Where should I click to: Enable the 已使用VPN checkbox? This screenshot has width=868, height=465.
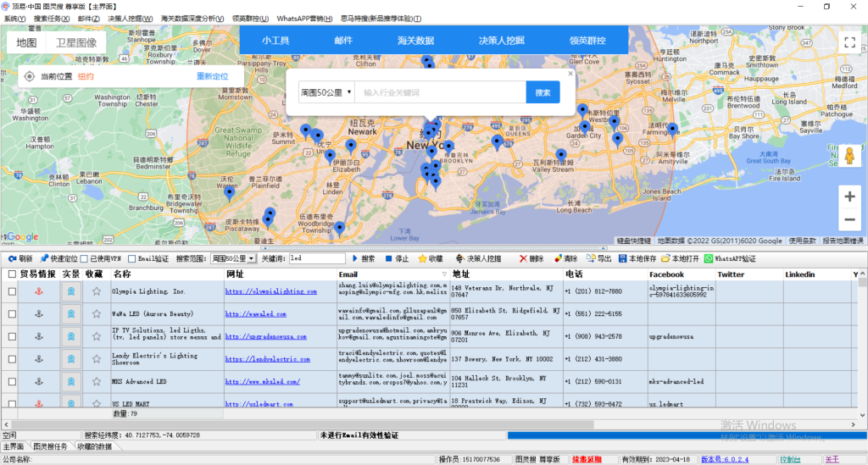pos(84,259)
